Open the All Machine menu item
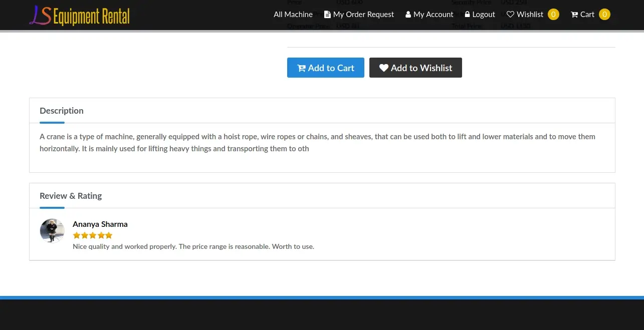Viewport: 644px width, 330px height. point(293,15)
